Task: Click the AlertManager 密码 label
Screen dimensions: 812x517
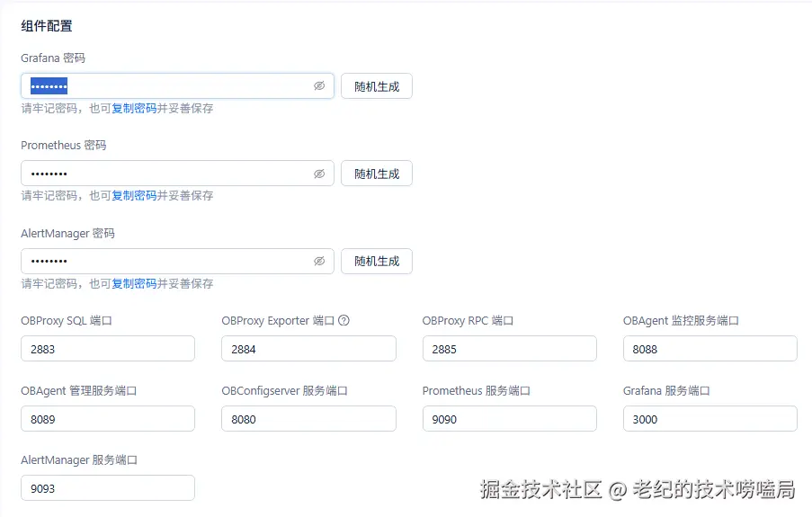Action: [67, 234]
